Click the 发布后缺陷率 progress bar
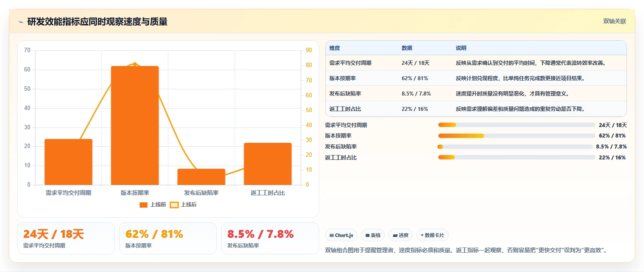Viewport: 644px width, 272px height. (515, 147)
